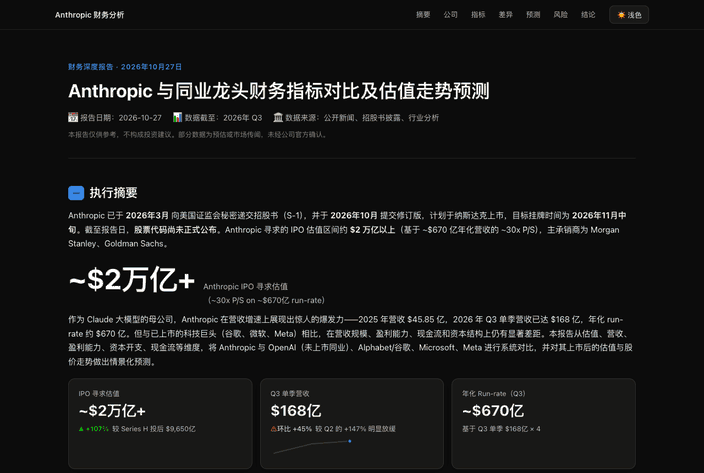This screenshot has width=704, height=473.
Task: Click the blue label 财务深度报告 · 2026年10月27日
Action: (125, 67)
